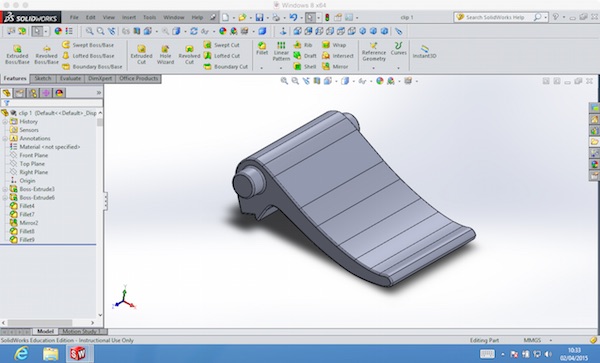Pick the Lofted Cut tool
This screenshot has width=600, height=363.
point(222,55)
